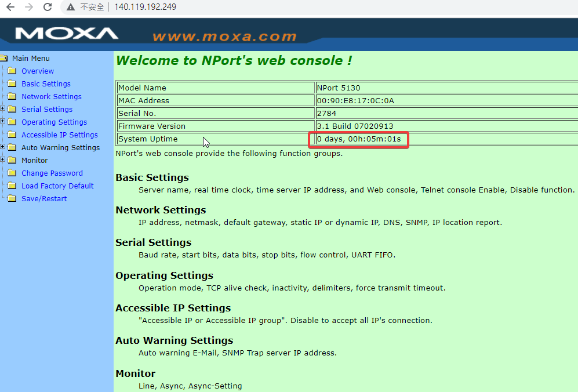Click the folder icon beside Monitor
This screenshot has width=578, height=392.
point(12,160)
